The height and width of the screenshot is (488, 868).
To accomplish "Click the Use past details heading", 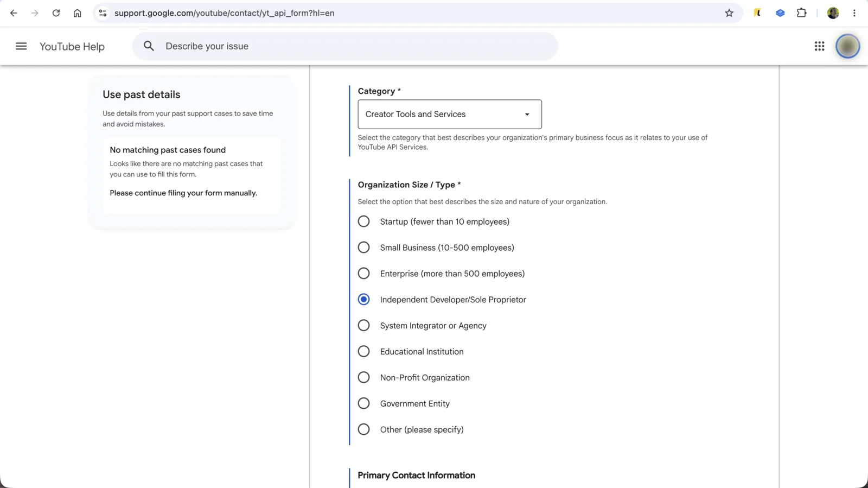I will (x=142, y=94).
